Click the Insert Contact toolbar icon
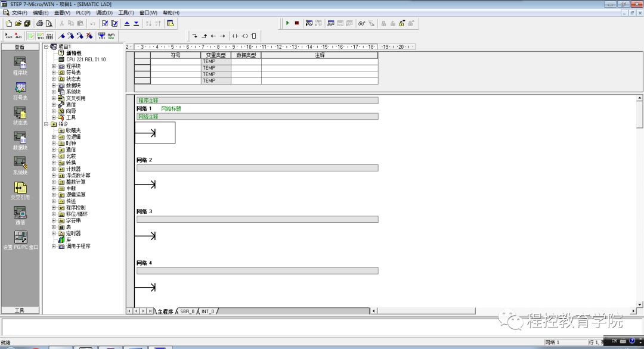 235,36
